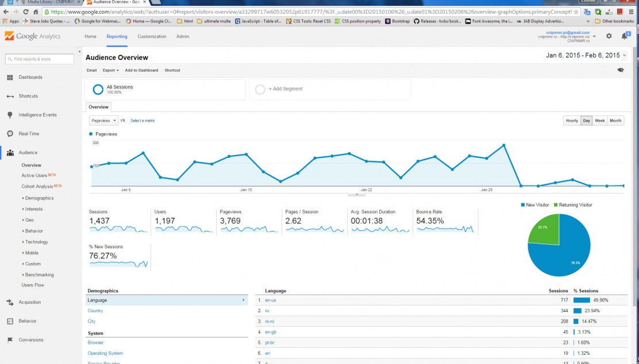
Task: Click the Intelligence Events lightbulb icon
Action: [10, 115]
